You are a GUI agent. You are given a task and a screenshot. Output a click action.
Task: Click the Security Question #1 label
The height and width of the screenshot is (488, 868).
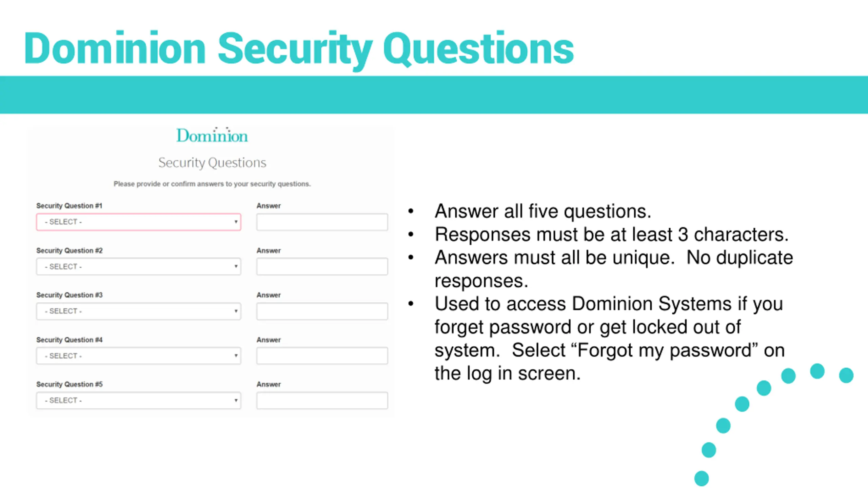pos(69,206)
